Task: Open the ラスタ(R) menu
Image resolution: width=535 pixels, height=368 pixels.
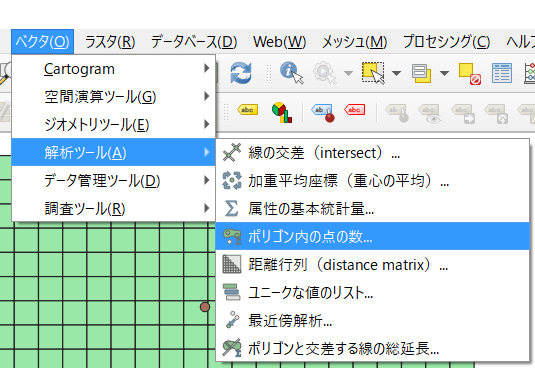Action: (110, 42)
